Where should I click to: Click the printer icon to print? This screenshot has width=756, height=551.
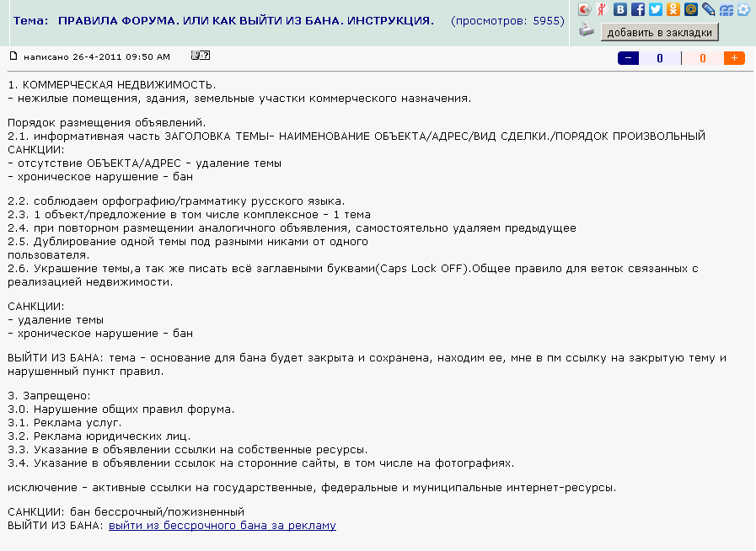587,31
